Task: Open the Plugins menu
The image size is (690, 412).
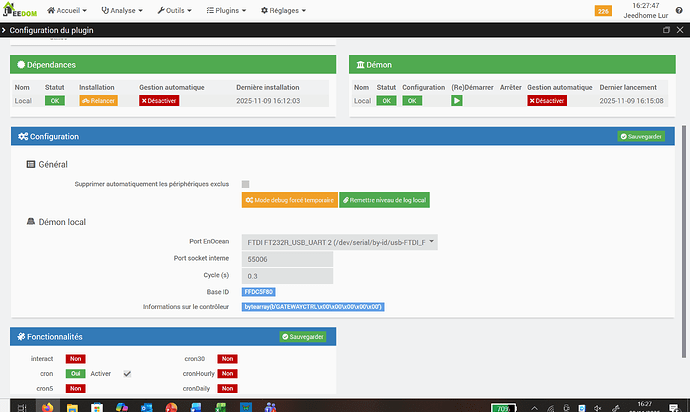Action: 226,10
